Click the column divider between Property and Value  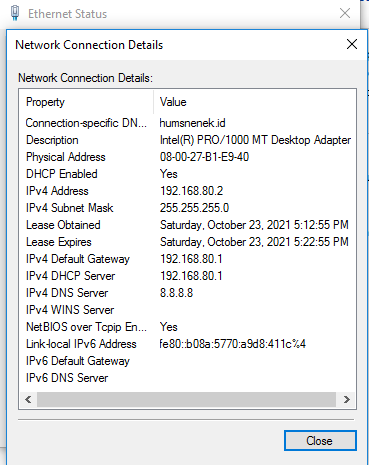pos(154,102)
